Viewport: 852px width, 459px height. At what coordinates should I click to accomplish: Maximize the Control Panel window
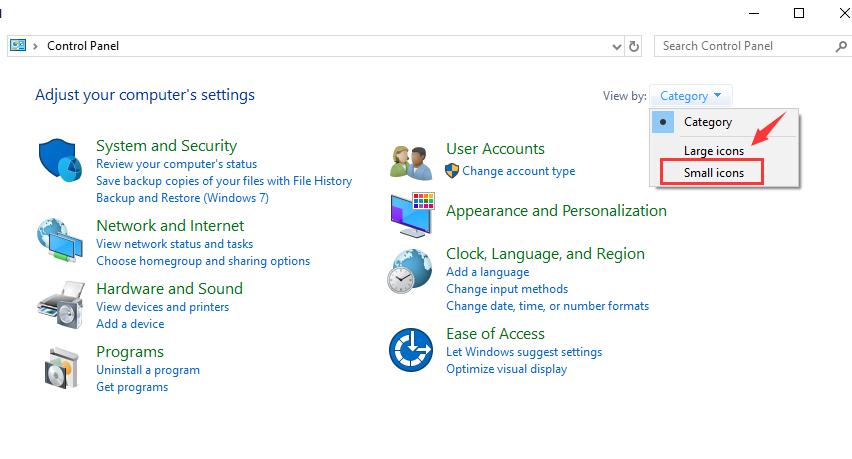[798, 13]
